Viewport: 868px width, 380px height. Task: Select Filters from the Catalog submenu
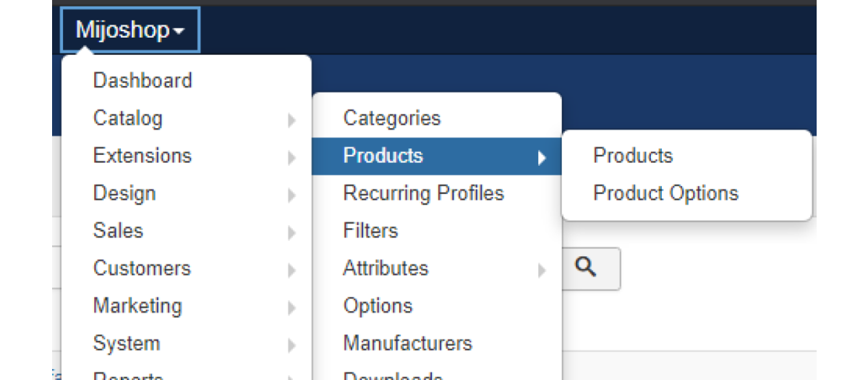(370, 231)
